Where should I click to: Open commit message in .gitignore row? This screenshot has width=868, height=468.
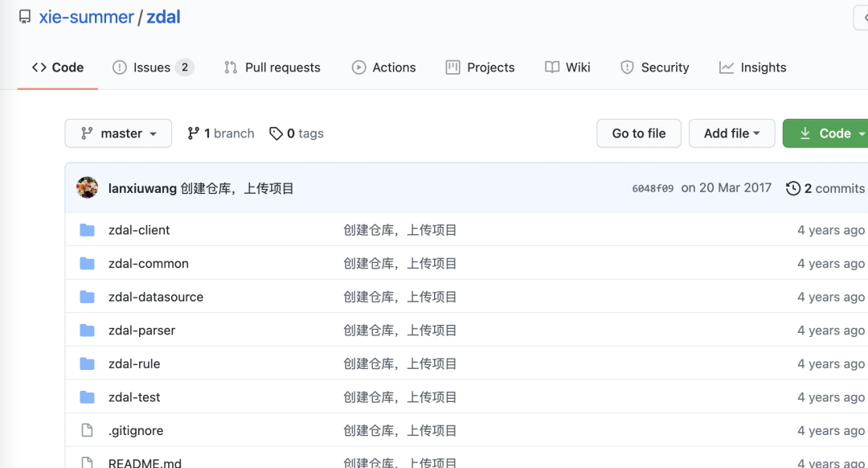[400, 430]
